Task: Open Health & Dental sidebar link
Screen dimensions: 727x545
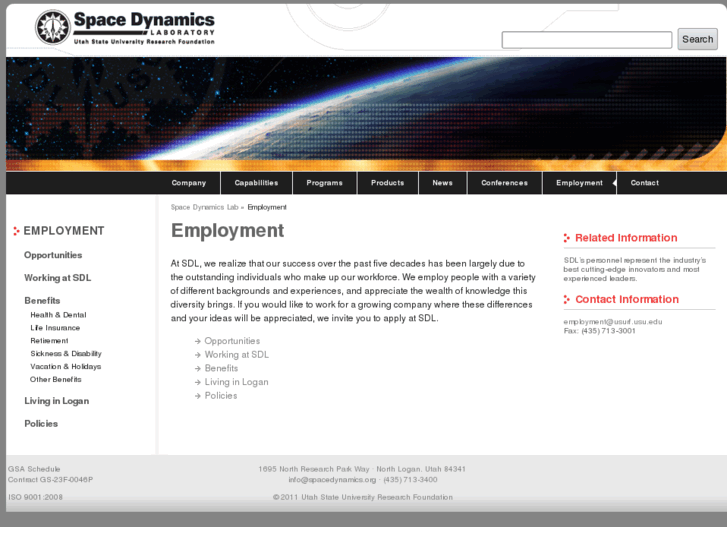Action: pyautogui.click(x=58, y=315)
